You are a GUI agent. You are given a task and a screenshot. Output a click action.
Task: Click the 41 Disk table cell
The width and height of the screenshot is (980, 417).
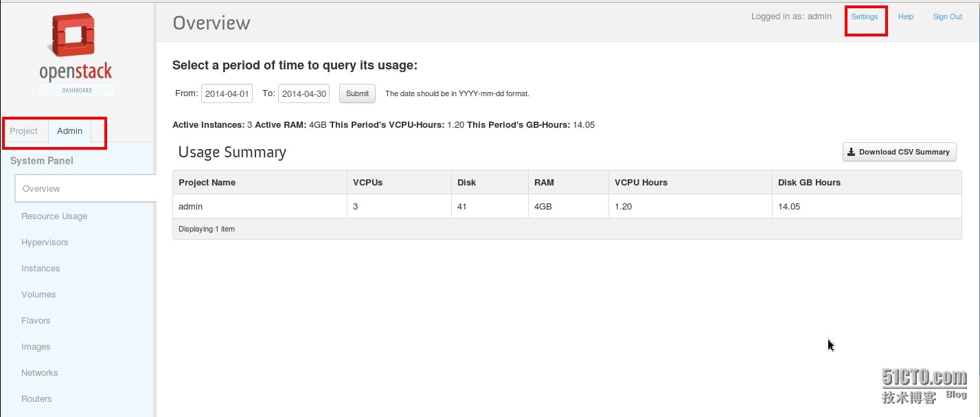(490, 206)
